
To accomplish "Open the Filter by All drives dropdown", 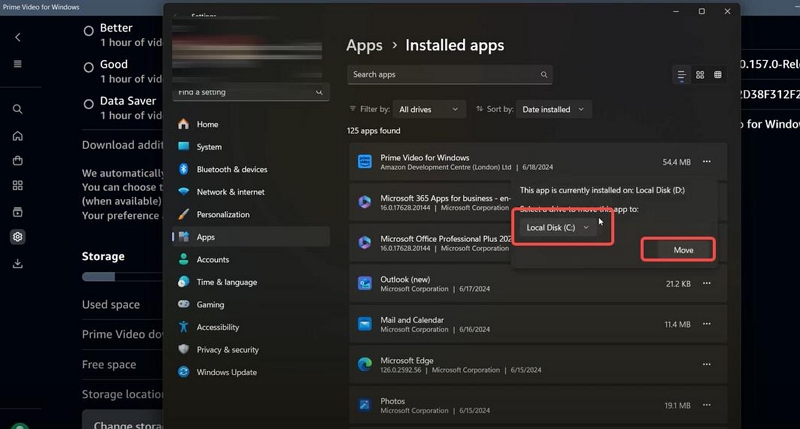I will tap(429, 109).
